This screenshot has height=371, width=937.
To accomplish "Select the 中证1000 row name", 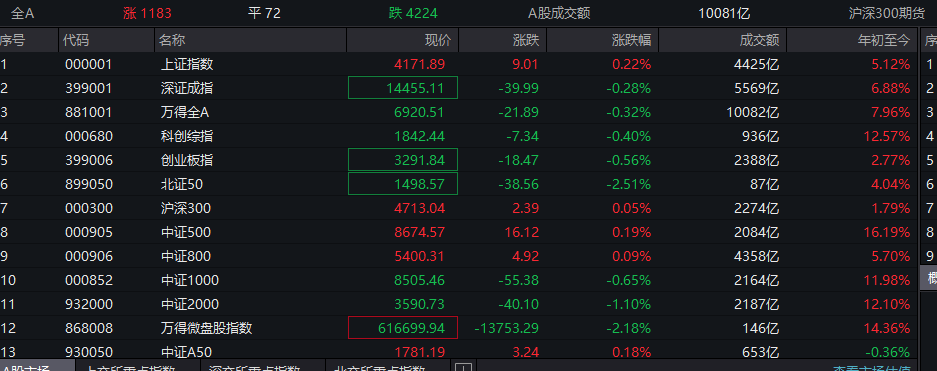I will 190,280.
